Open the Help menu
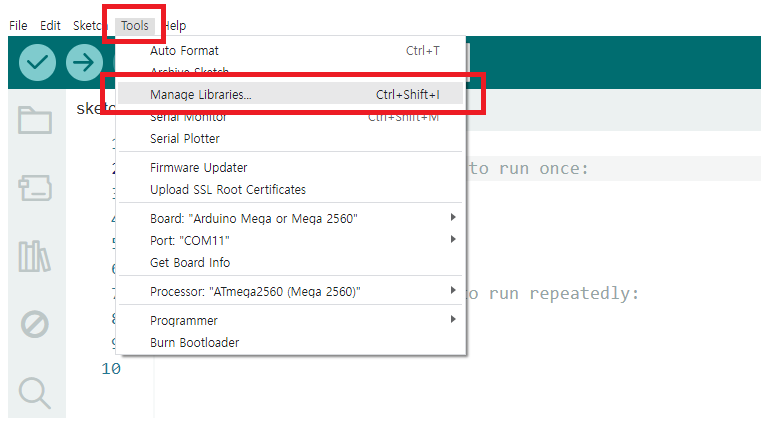 tap(175, 26)
